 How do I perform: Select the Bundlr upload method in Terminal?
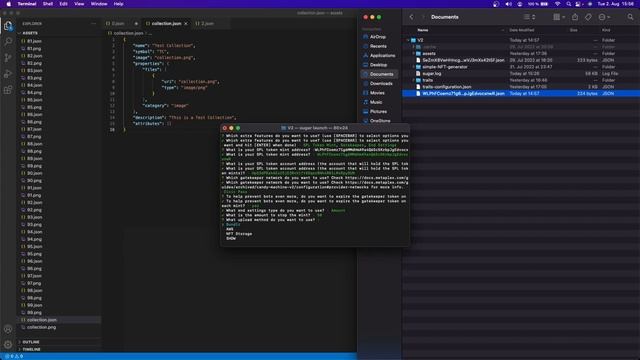233,224
